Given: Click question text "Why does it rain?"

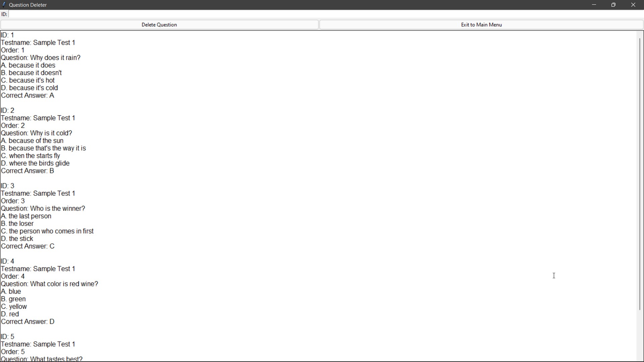Looking at the screenshot, I should click(x=55, y=58).
